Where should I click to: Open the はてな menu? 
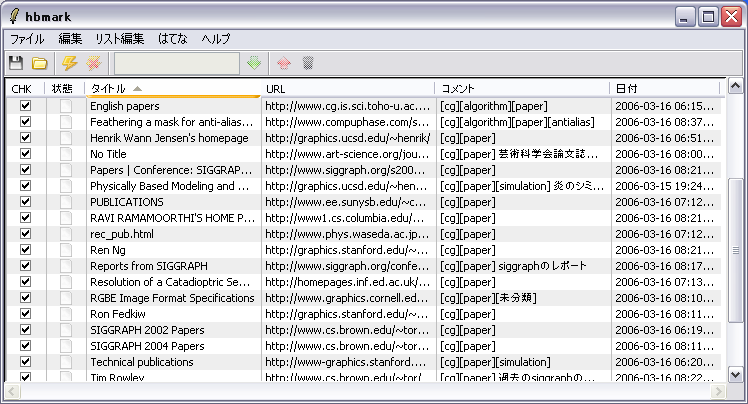pos(173,39)
